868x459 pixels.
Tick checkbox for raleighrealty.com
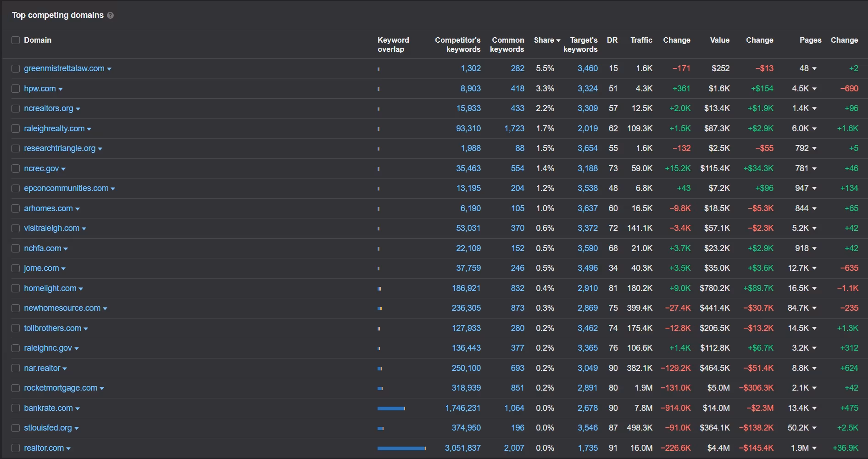point(16,129)
